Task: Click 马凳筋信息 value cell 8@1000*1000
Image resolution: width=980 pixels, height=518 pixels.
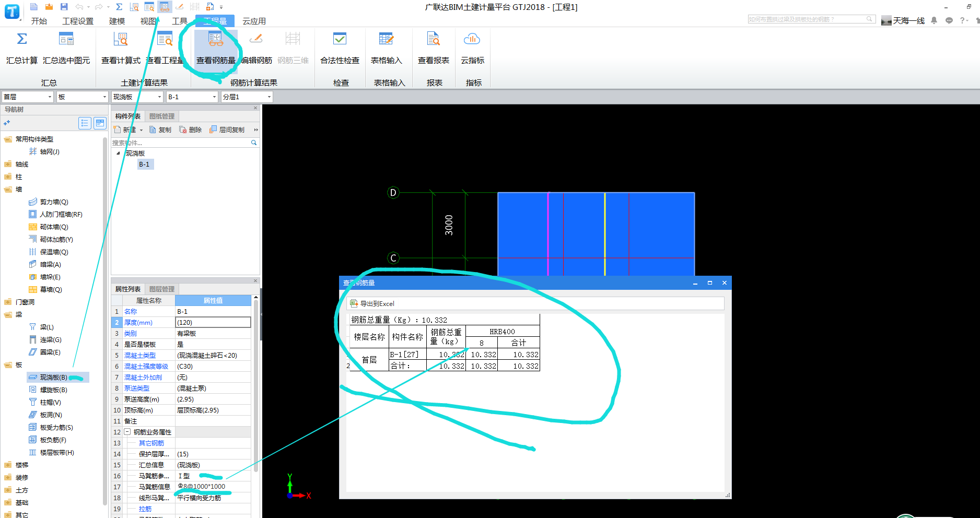Action: click(213, 487)
